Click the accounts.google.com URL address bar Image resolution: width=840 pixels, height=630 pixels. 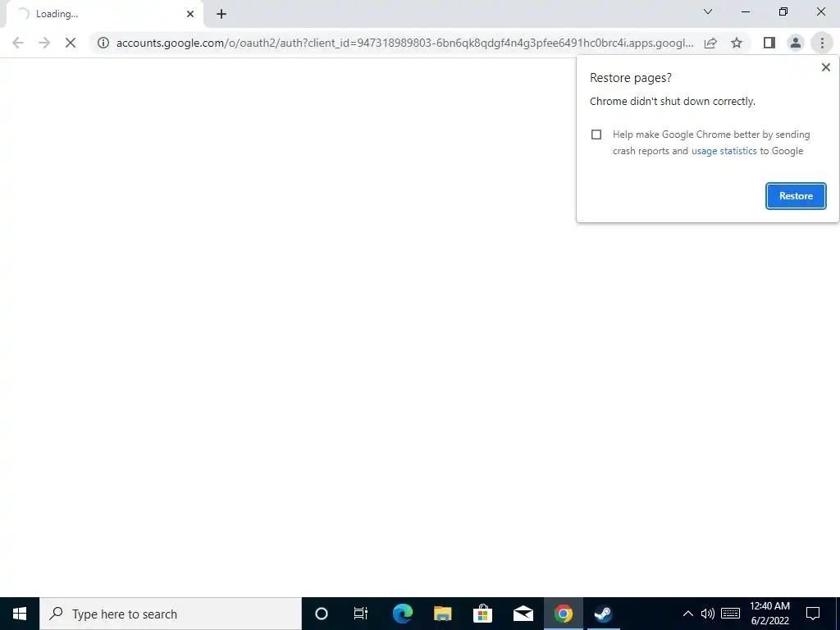tap(404, 43)
